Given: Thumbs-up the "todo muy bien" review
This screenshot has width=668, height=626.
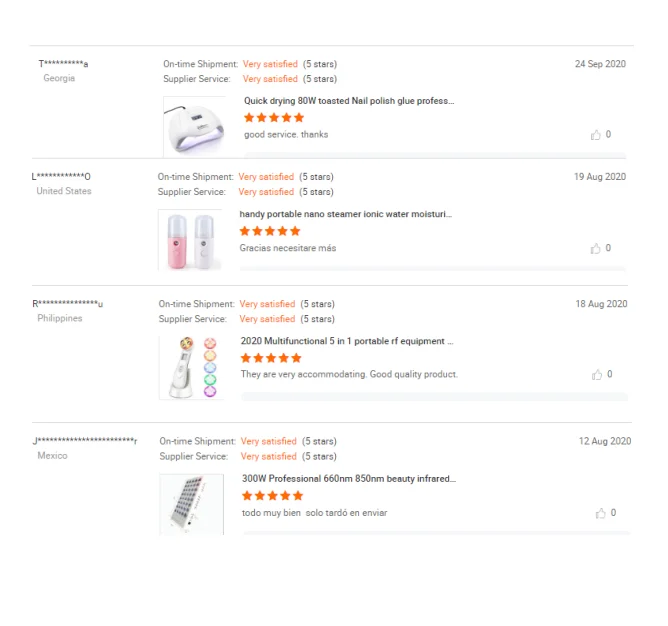Looking at the screenshot, I should pos(601,513).
